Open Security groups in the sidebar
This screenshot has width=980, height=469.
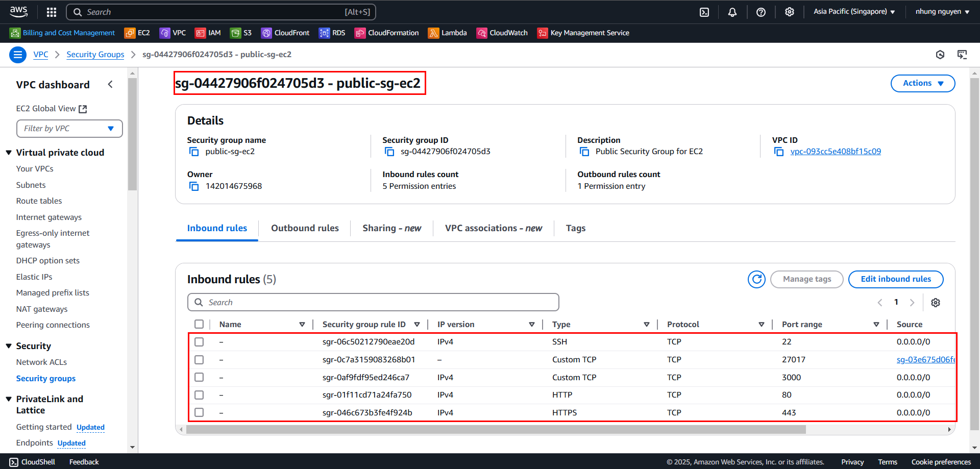(x=46, y=379)
